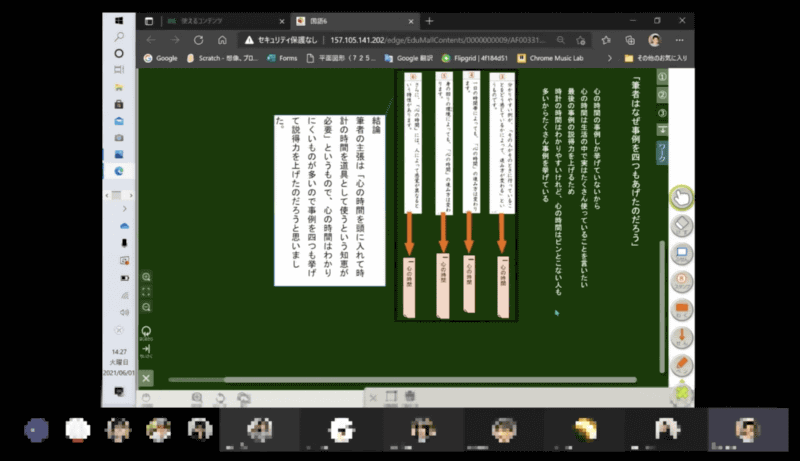This screenshot has width=800, height=461.
Task: Expand the bookmarks overflow chevron
Action: click(x=609, y=58)
